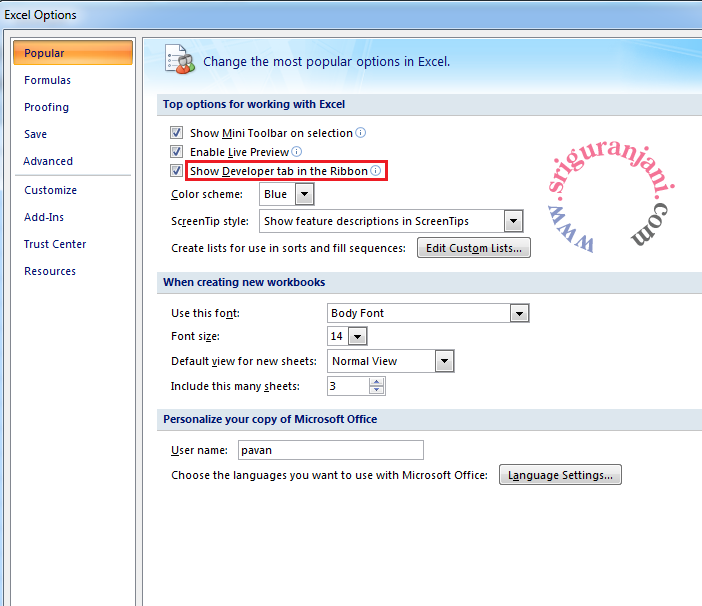702x606 pixels.
Task: Click the Include this many sheets field
Action: 349,386
